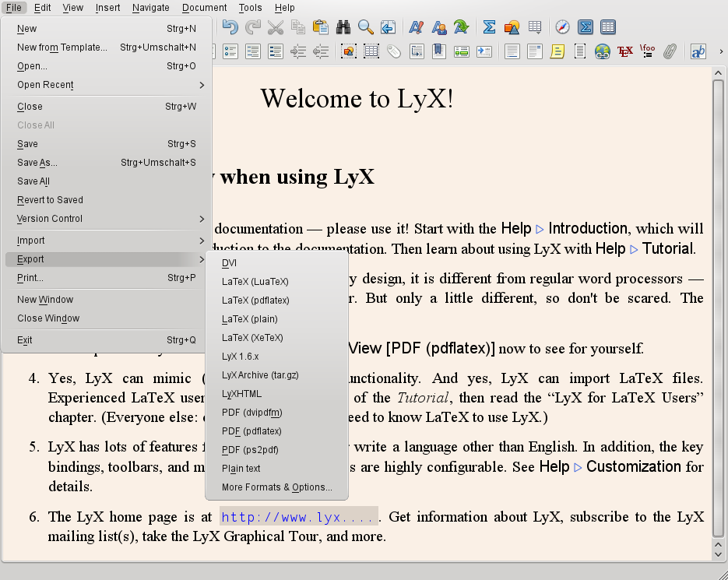Insert a note with the yellow note icon
728x580 pixels.
point(557,51)
